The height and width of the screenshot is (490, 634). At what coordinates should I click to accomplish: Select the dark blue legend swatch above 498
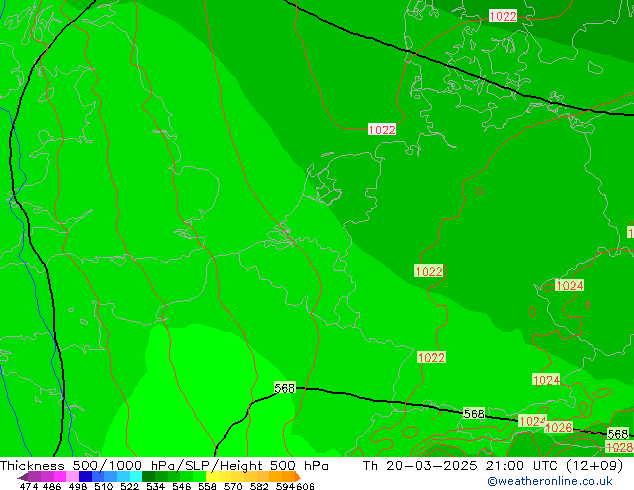pos(85,476)
